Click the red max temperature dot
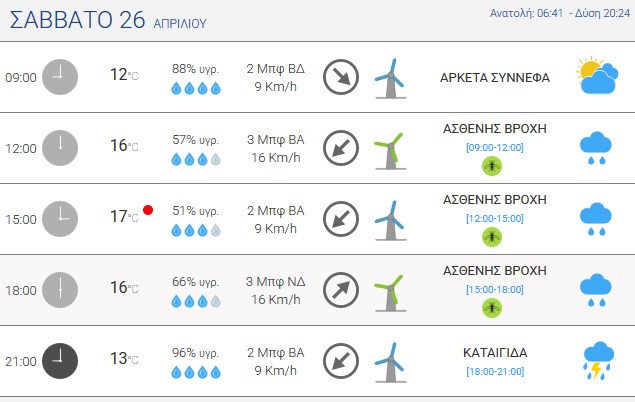 pyautogui.click(x=148, y=210)
